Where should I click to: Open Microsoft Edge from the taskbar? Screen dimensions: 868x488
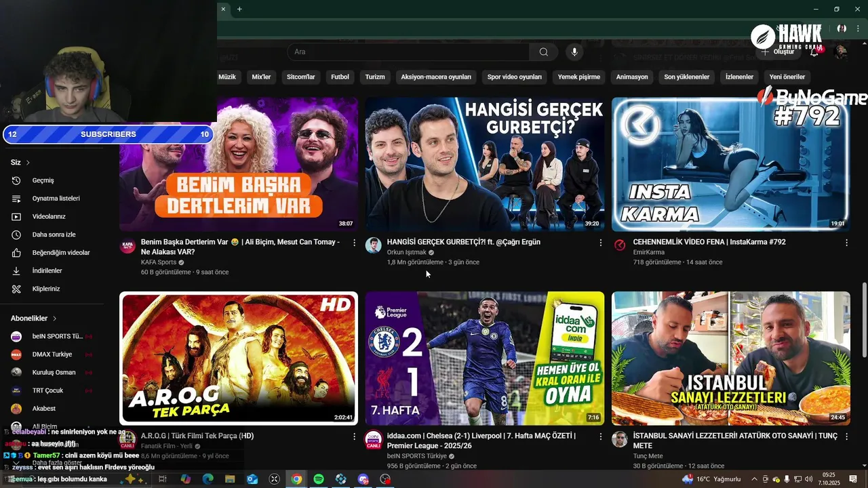point(208,479)
